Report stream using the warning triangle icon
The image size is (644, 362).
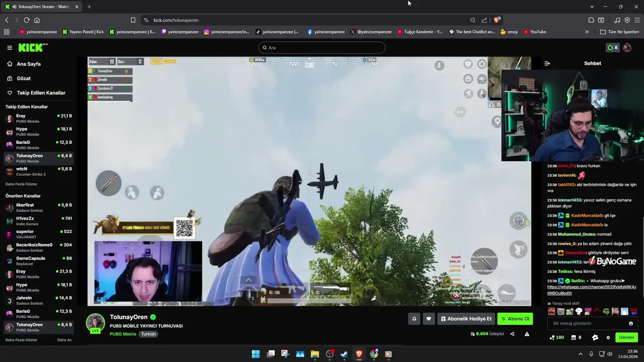pos(527,334)
